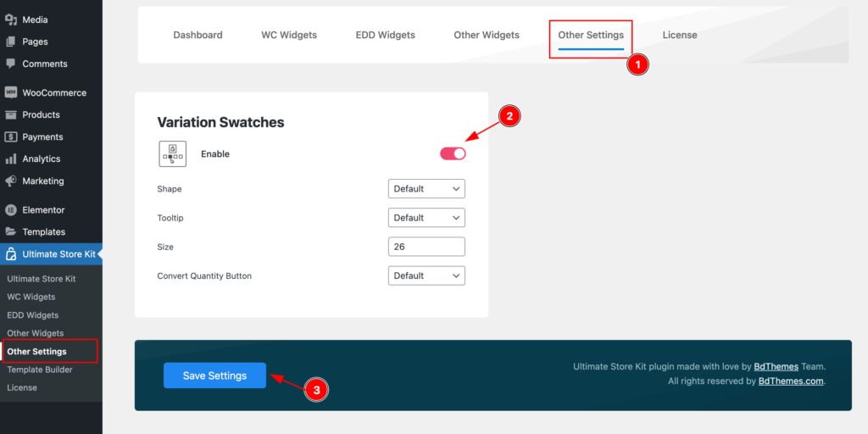The height and width of the screenshot is (434, 868).
Task: Click the Products box icon
Action: (10, 114)
